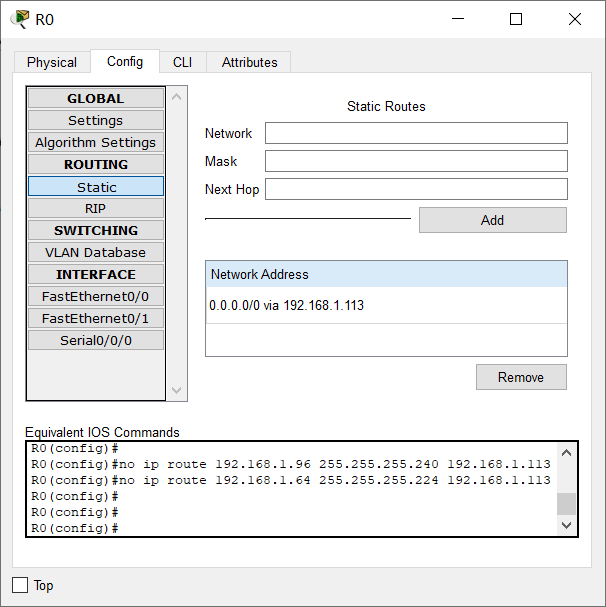The height and width of the screenshot is (607, 606).
Task: Configure the FastEthernet0/1 interface
Action: (x=96, y=319)
